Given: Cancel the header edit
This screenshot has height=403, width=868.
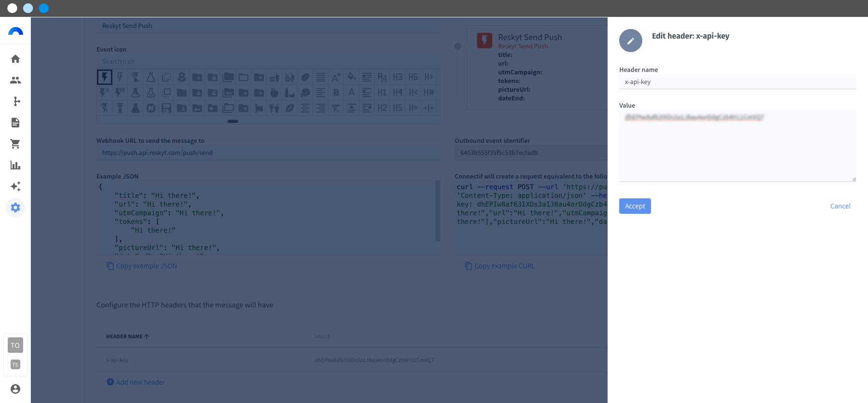Looking at the screenshot, I should click(x=840, y=206).
